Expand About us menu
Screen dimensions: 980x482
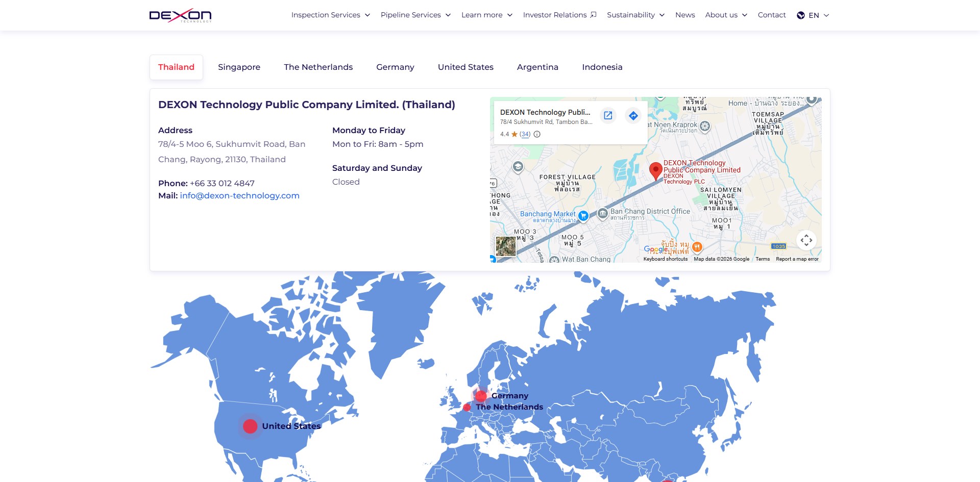point(726,15)
